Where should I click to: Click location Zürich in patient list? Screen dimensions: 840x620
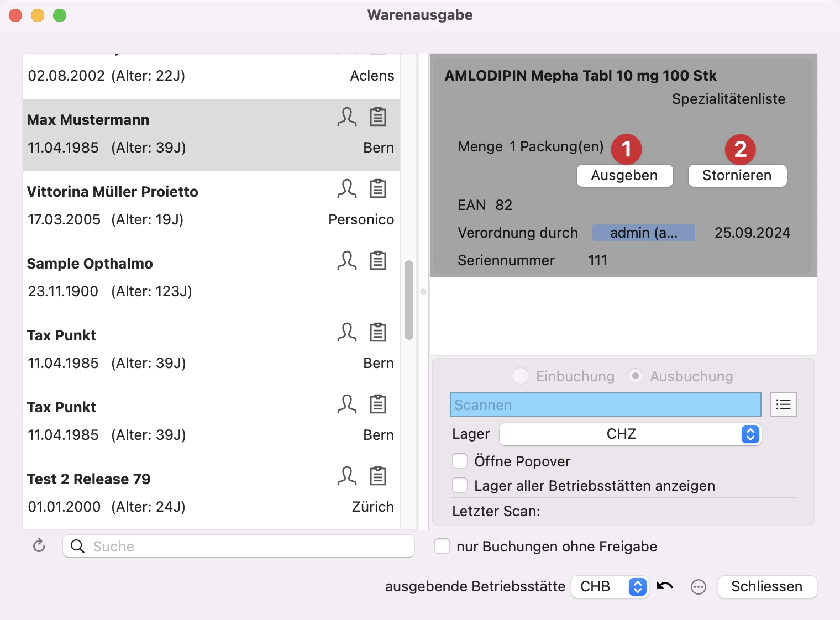[373, 507]
